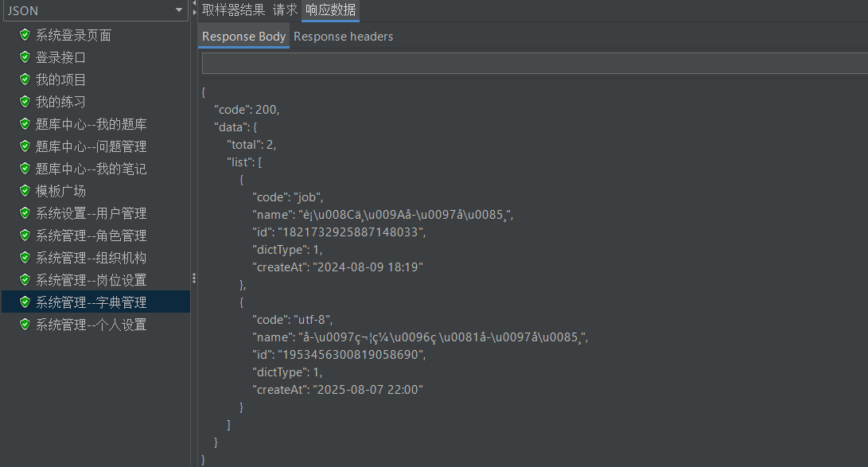Select the 系统管理--组织机构 result

point(91,258)
